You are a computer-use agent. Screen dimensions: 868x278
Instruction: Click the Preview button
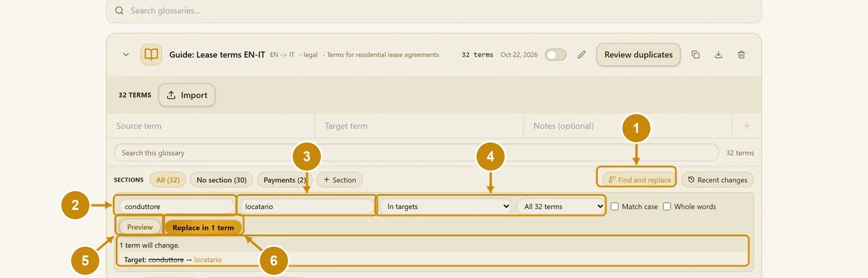tap(140, 227)
